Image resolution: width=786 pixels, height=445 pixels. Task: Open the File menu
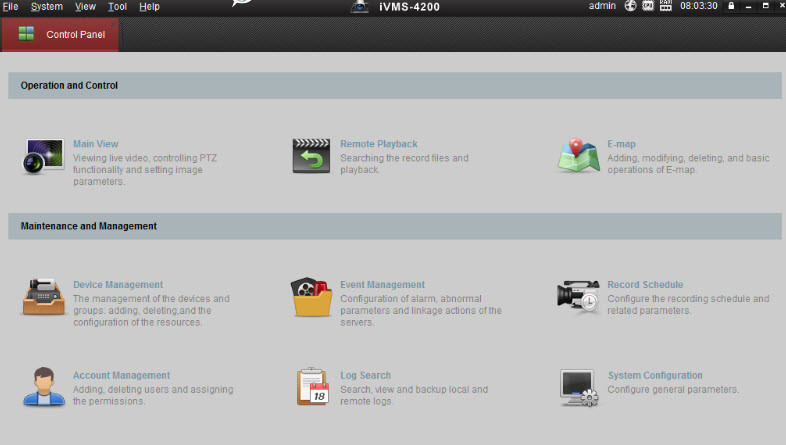tap(11, 7)
